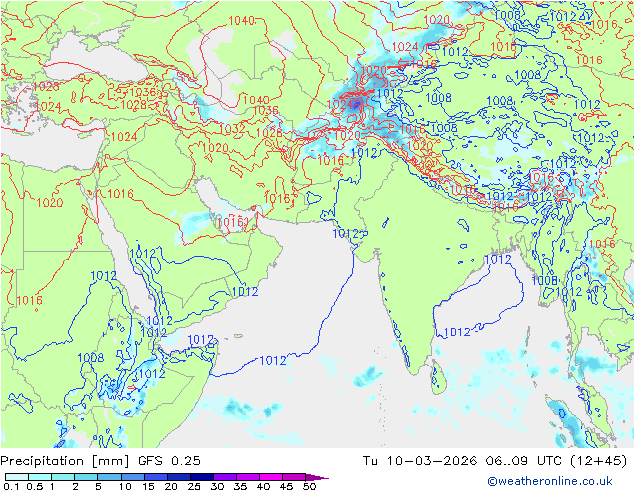Click the legend value "0.5"

pyautogui.click(x=35, y=486)
